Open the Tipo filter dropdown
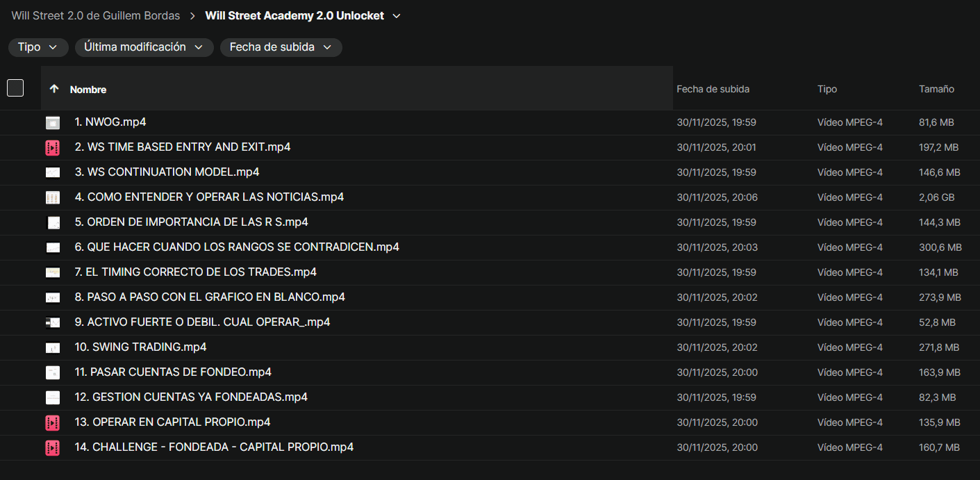Image resolution: width=980 pixels, height=480 pixels. [38, 47]
